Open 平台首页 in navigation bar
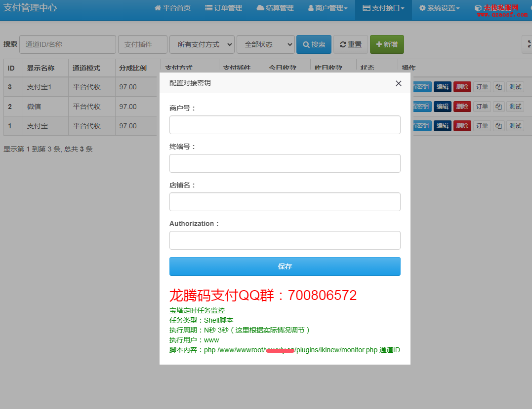Screen dimensions: 532x409 click(172, 8)
